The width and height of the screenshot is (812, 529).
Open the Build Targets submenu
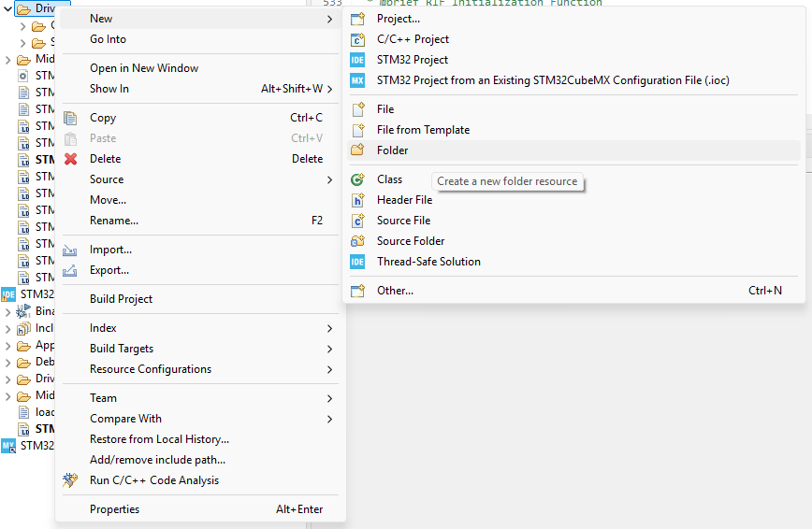click(200, 349)
